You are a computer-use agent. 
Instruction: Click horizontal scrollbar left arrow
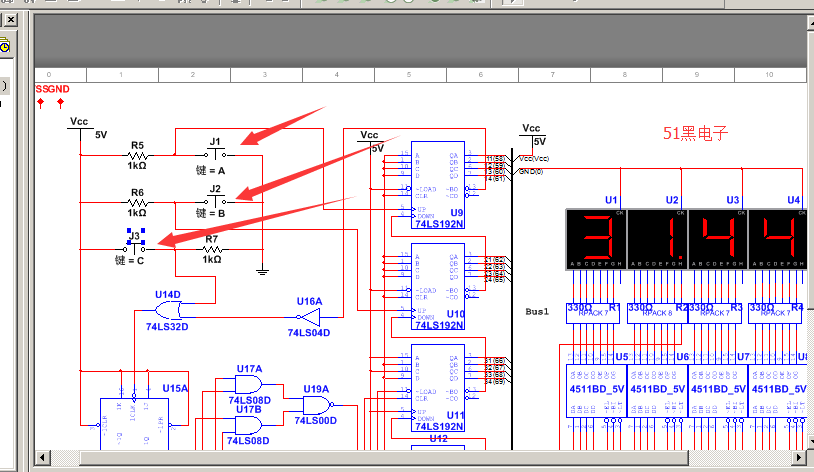tap(43, 458)
